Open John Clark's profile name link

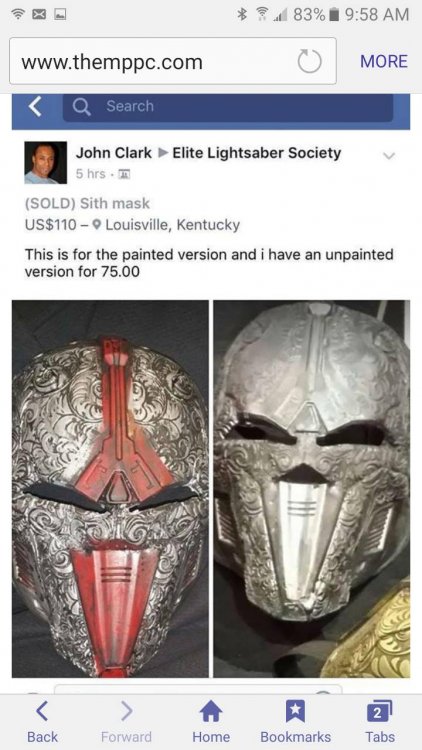pos(114,153)
